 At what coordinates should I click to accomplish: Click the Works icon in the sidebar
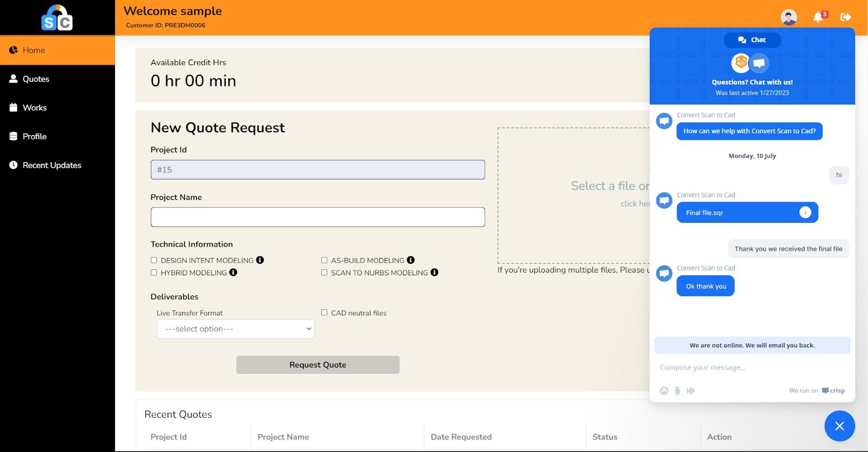[x=14, y=107]
